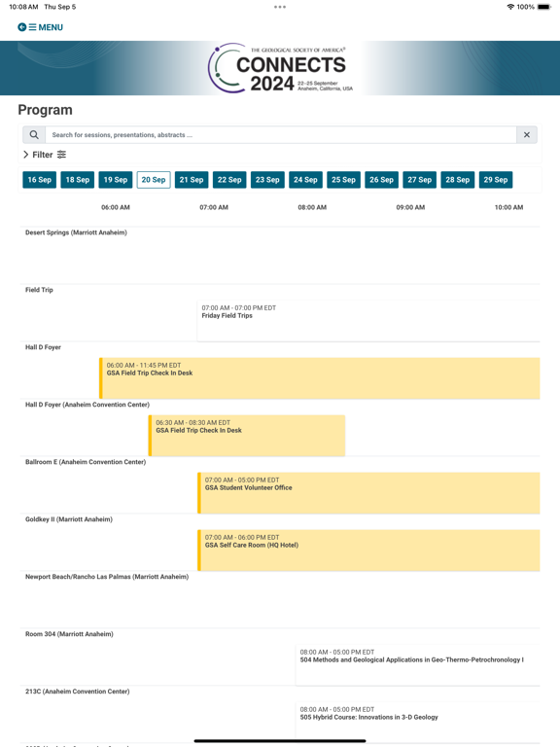This screenshot has height=747, width=560.
Task: Select the 16 Sep date tab
Action: (x=40, y=180)
